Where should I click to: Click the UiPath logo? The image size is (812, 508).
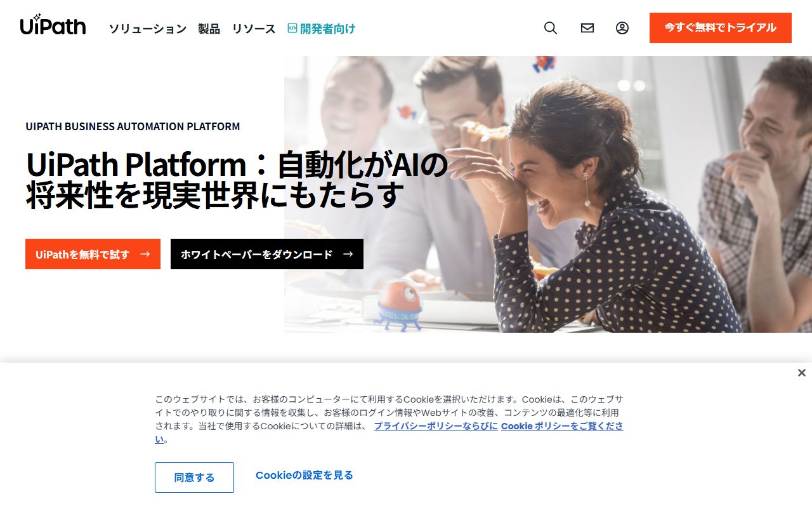pos(53,25)
